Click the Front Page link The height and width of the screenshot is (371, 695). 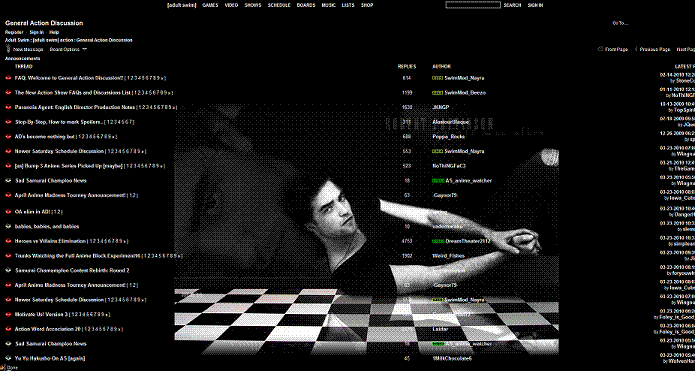[617, 49]
